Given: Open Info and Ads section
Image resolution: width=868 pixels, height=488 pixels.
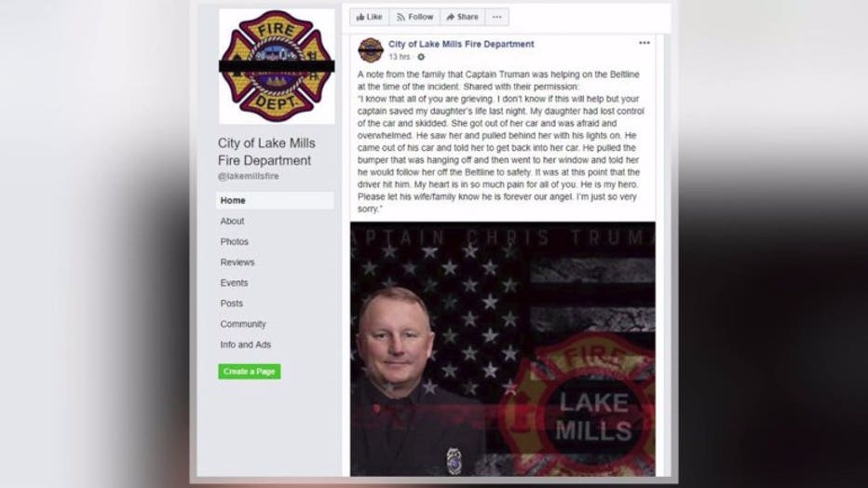Looking at the screenshot, I should (x=245, y=345).
